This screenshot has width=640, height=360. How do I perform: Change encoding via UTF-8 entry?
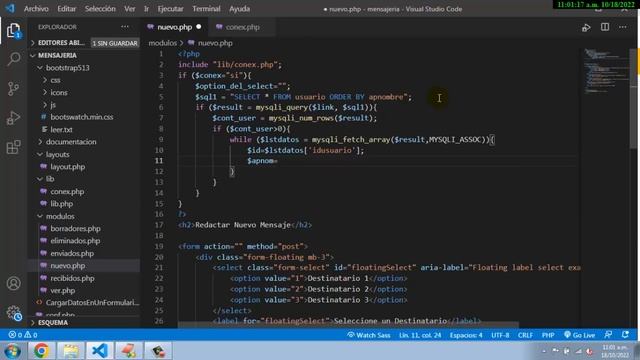500,335
